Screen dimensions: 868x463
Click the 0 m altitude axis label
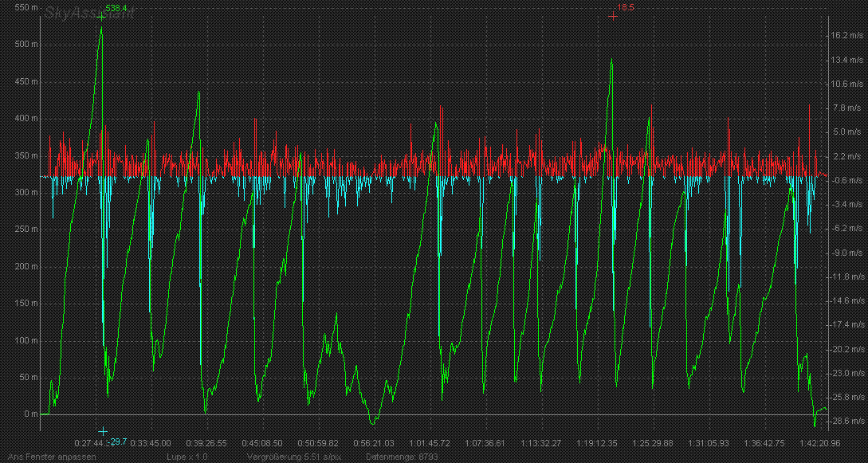pos(31,414)
